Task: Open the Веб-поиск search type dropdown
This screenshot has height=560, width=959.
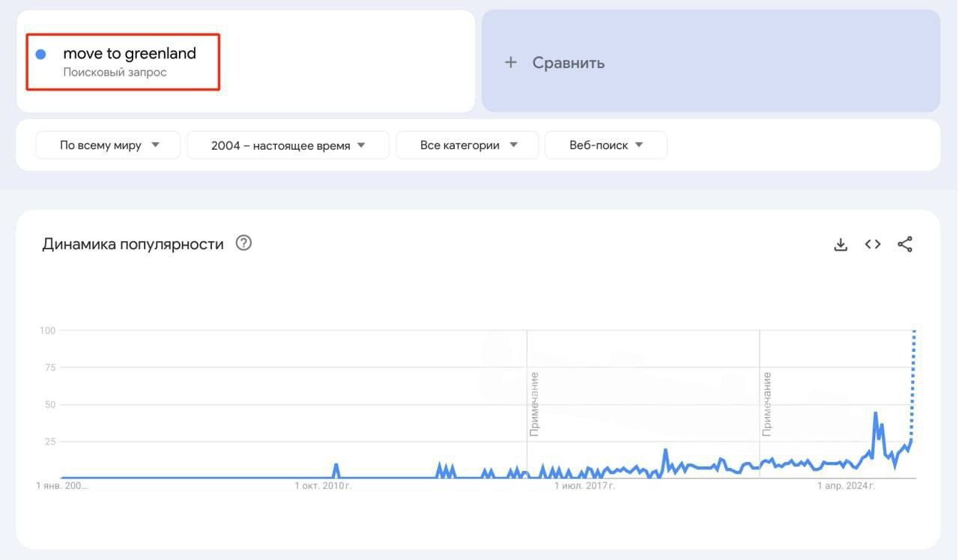Action: pyautogui.click(x=605, y=145)
